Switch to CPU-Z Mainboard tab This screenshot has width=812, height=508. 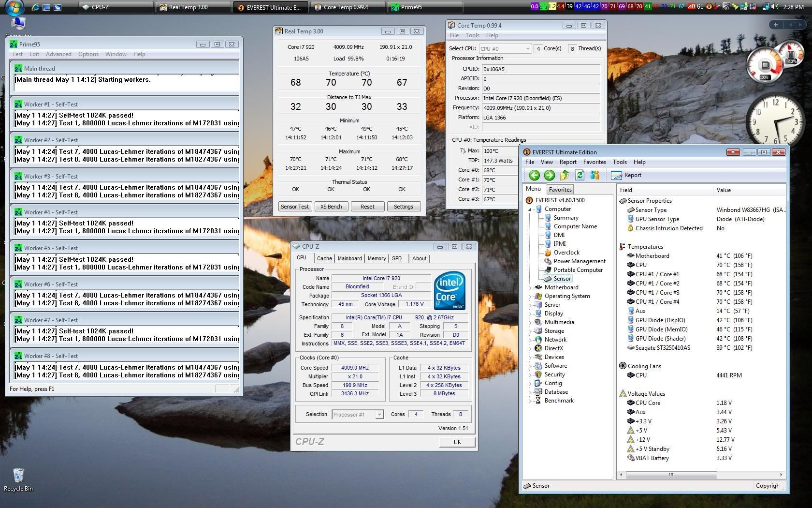click(349, 258)
